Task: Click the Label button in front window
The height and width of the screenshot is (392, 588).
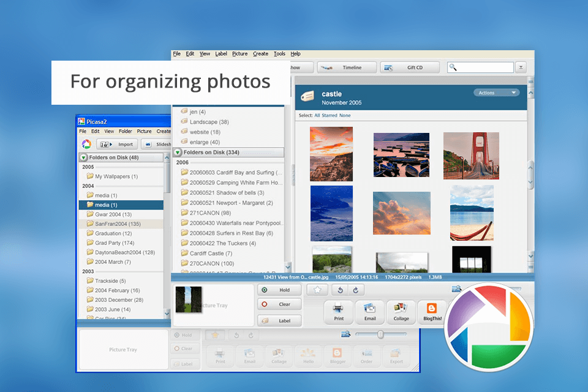Action: click(x=279, y=321)
